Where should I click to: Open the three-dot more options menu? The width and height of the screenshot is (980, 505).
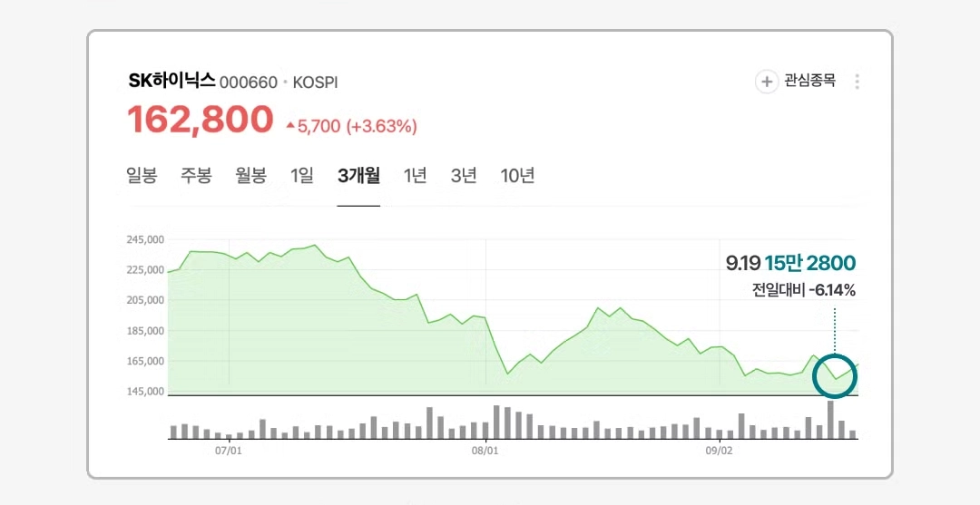tap(857, 82)
